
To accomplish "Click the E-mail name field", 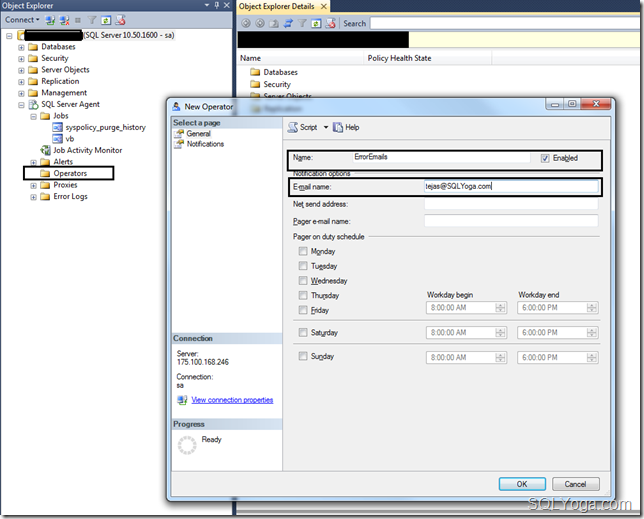I will tap(511, 186).
